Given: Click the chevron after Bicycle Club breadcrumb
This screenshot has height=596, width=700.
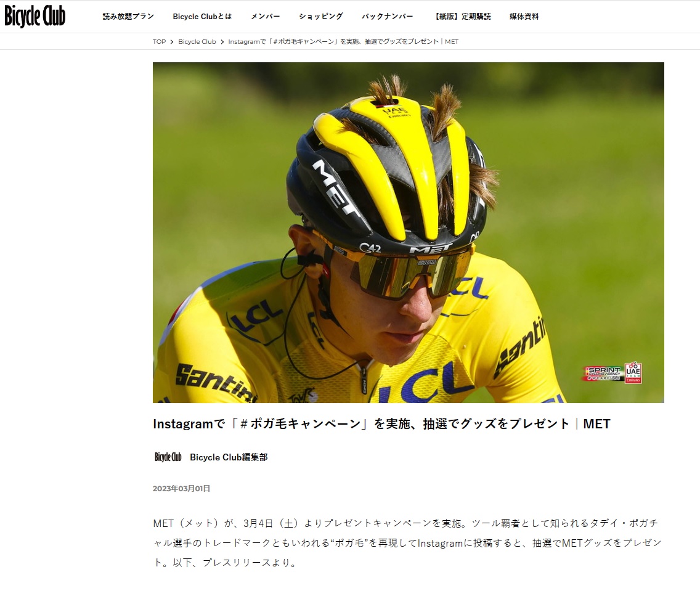Looking at the screenshot, I should point(222,41).
